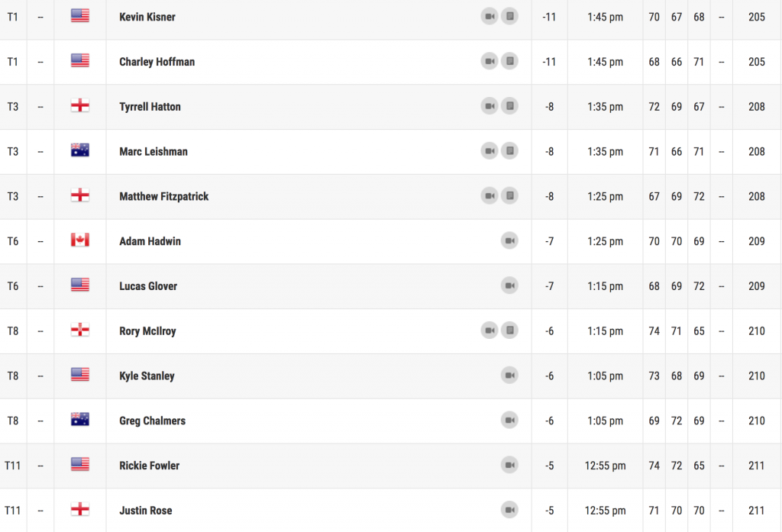Click the Canada flag beside Adam Hadwin

pos(79,240)
